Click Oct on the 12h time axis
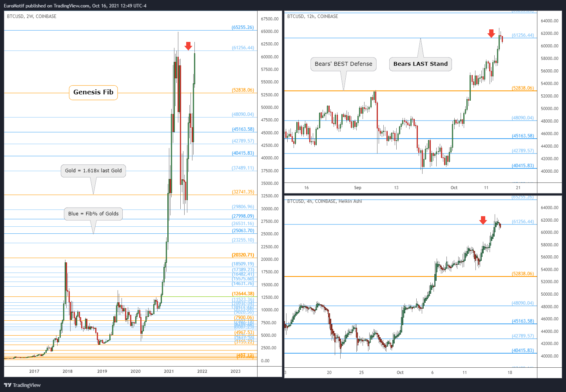This screenshot has height=392, width=566. tap(454, 188)
